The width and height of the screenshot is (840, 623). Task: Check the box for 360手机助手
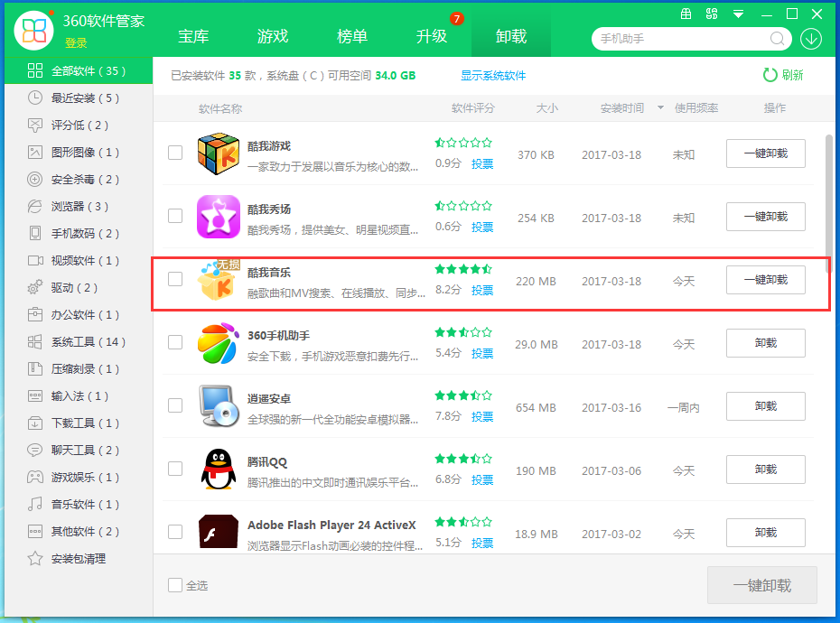pos(175,342)
